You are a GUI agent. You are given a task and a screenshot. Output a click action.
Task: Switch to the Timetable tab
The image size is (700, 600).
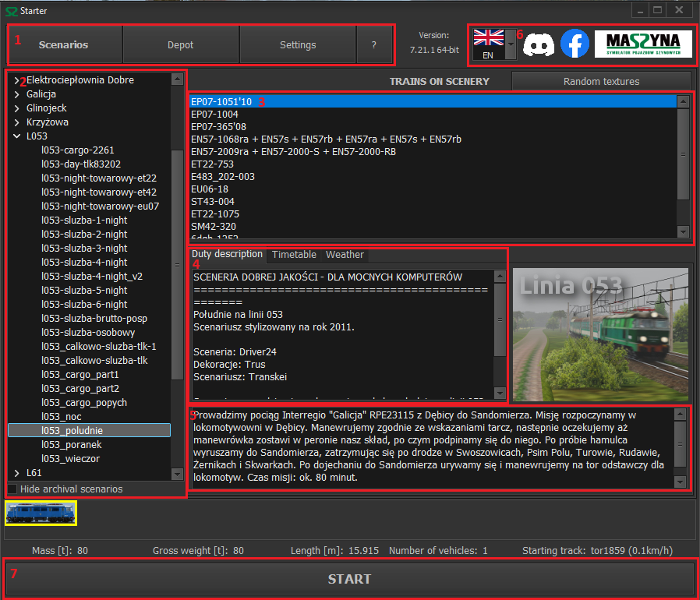[x=294, y=255]
